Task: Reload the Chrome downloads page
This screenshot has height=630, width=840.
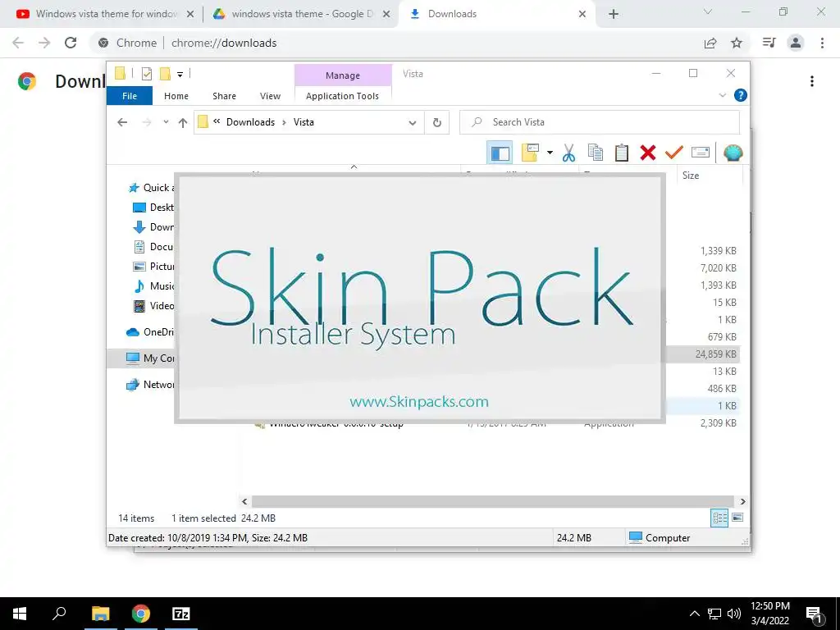Action: [71, 43]
